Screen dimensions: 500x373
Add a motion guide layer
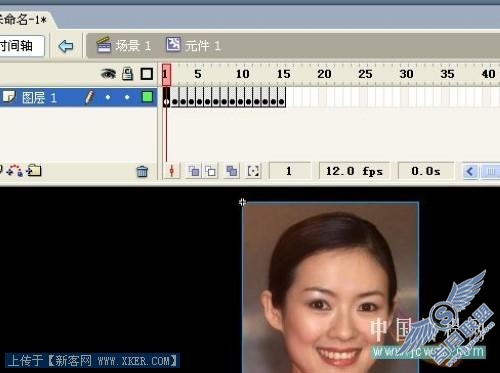15,170
